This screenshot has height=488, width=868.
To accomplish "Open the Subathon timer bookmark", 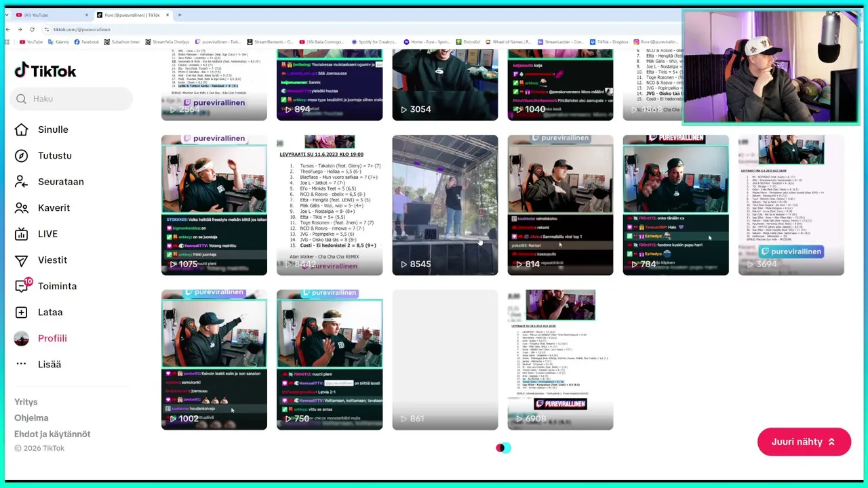I will [122, 42].
